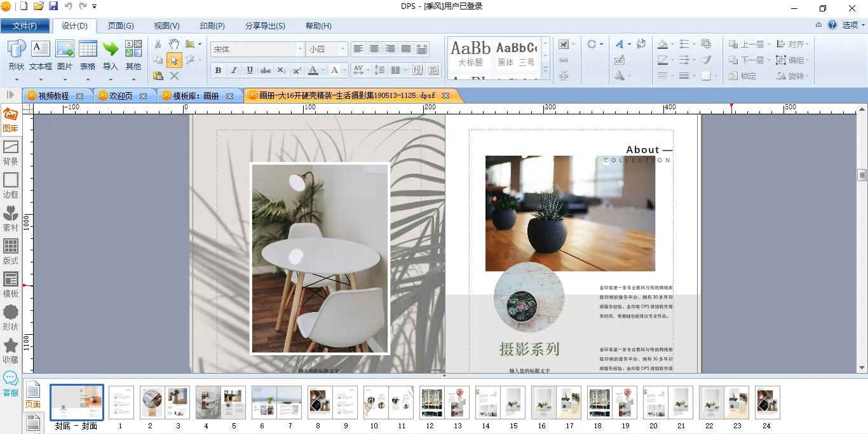Click the font color underline A swatch
Screen dimensions: 868x434
point(313,70)
